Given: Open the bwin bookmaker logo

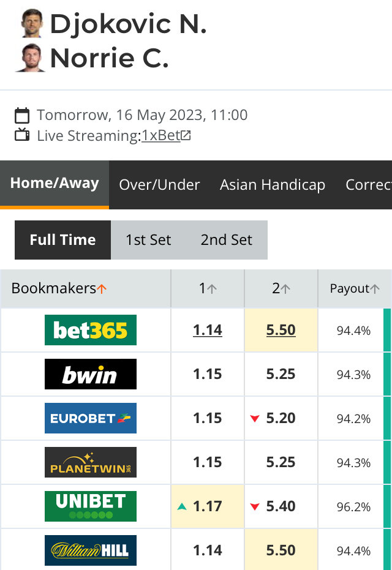Looking at the screenshot, I should click(91, 374).
